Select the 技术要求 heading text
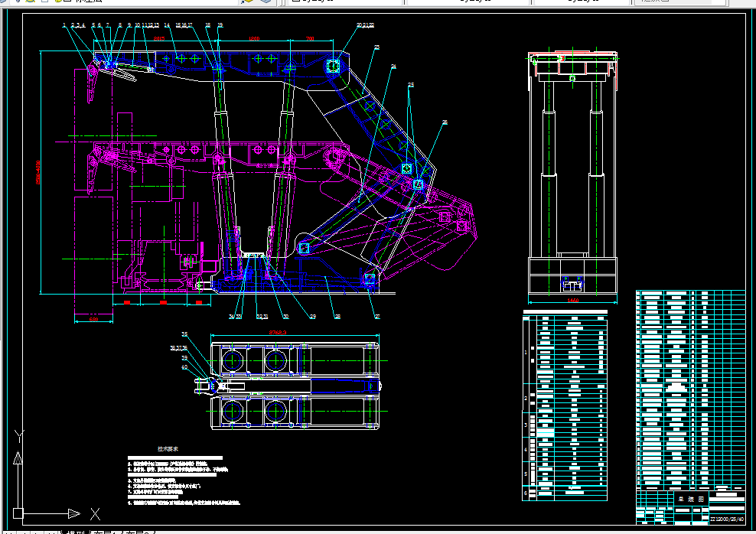 point(168,448)
